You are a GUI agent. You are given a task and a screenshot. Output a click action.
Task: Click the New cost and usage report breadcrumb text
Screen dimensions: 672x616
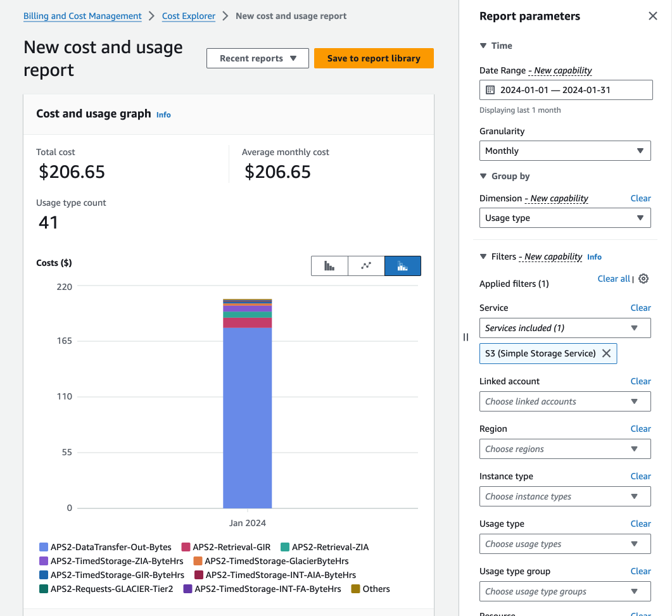pyautogui.click(x=291, y=16)
